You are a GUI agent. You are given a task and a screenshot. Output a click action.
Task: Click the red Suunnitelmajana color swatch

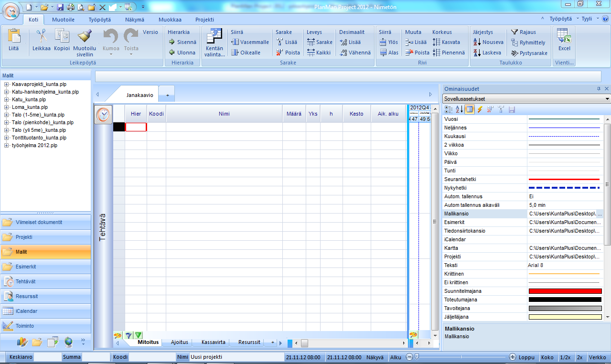(565, 291)
